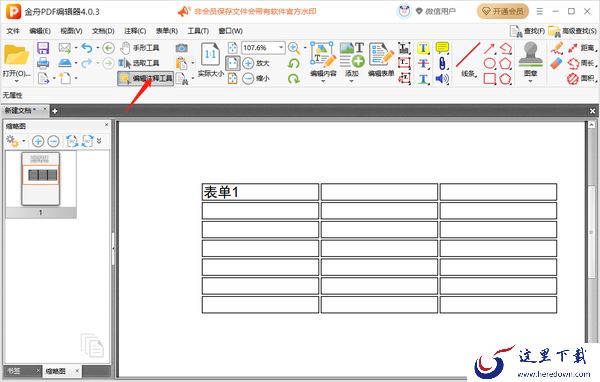Screen dimensions: 600x382
Task: Click the Redo arrow icon
Action: (87, 63)
